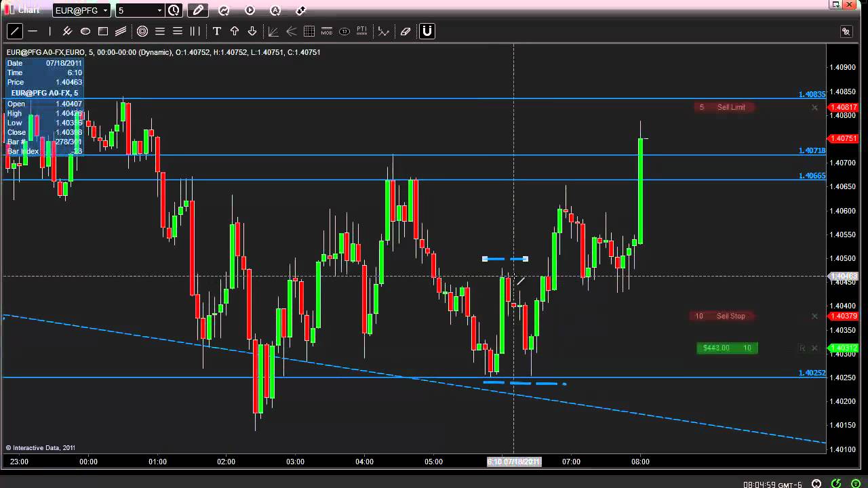
Task: Toggle the clock interval timer icon
Action: [x=174, y=10]
